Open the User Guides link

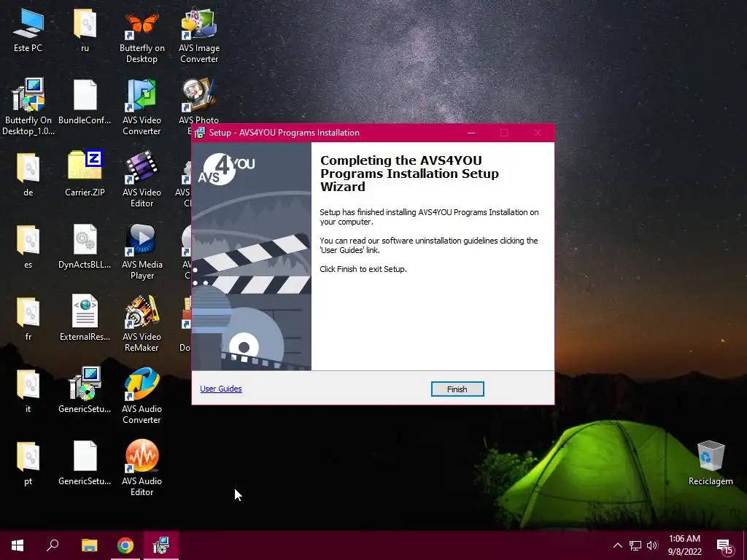point(221,389)
